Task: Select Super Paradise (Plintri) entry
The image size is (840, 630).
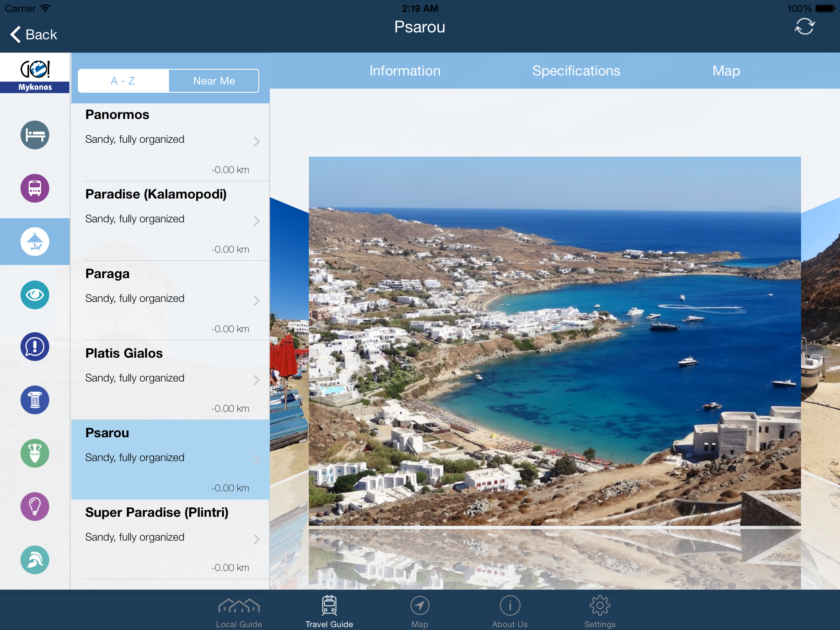Action: point(170,539)
